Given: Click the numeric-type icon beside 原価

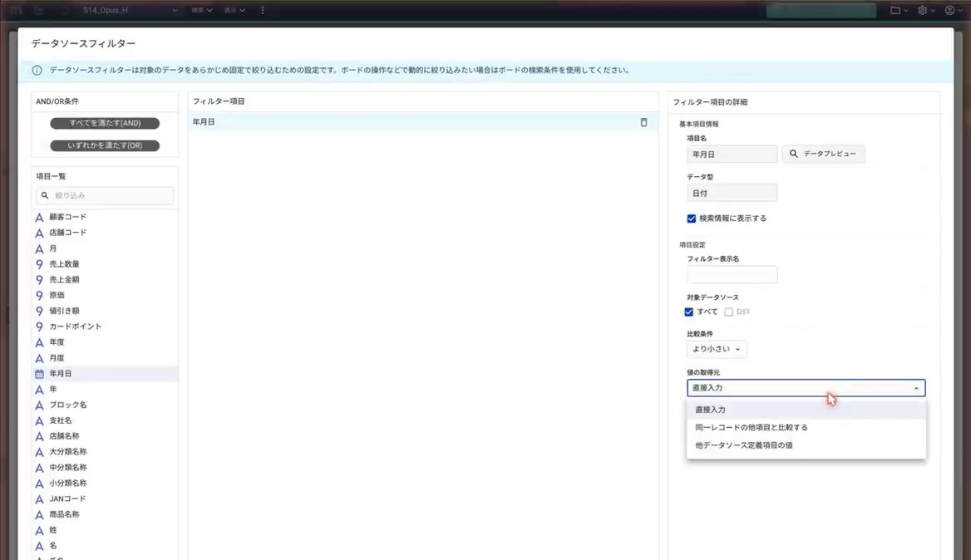Looking at the screenshot, I should pos(39,296).
